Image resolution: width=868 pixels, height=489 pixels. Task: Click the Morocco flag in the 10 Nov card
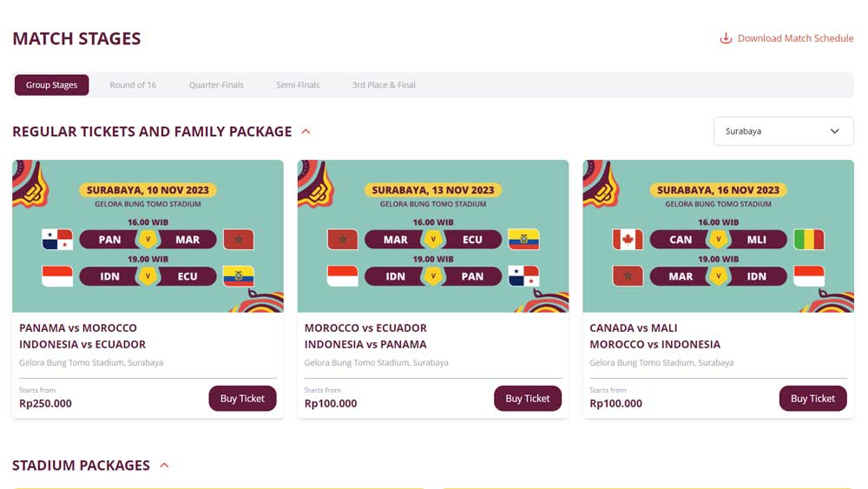[x=239, y=240]
